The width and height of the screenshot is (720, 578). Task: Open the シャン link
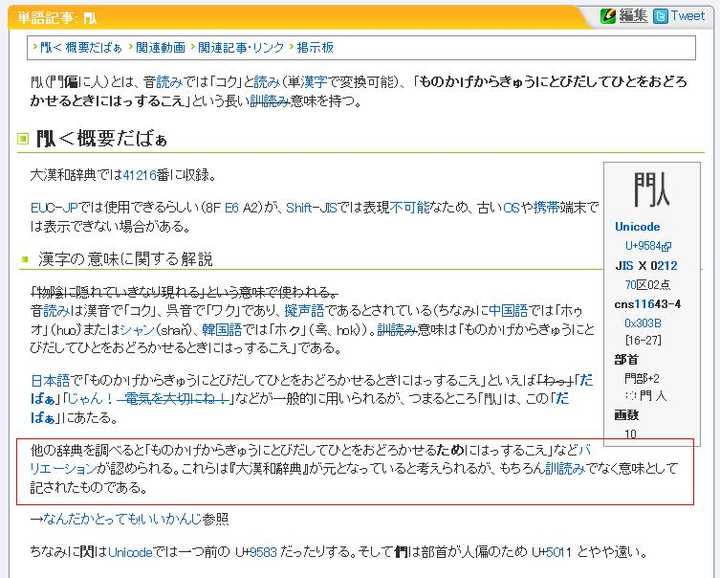tap(138, 330)
